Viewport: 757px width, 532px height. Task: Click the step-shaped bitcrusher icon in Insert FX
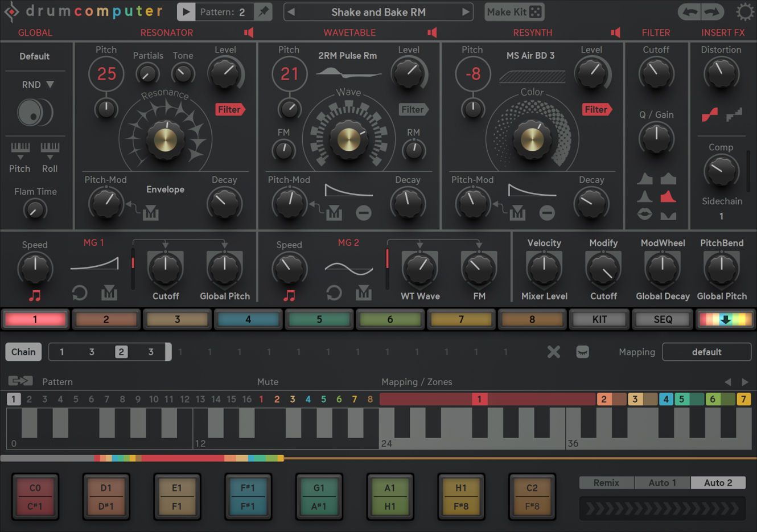(x=734, y=114)
